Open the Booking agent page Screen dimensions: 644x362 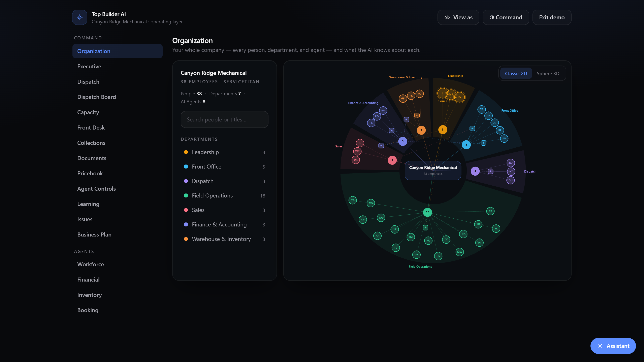[x=117, y=310]
